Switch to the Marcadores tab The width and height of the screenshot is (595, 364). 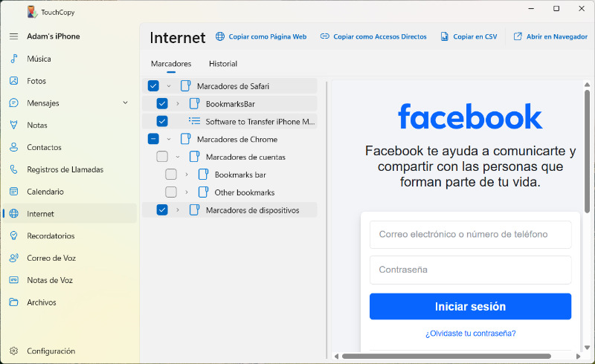[x=171, y=64]
